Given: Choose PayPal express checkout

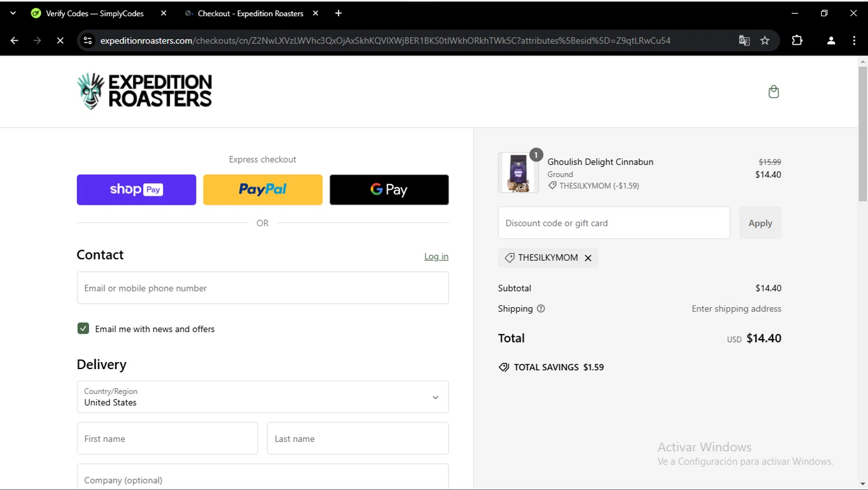Looking at the screenshot, I should click(263, 190).
